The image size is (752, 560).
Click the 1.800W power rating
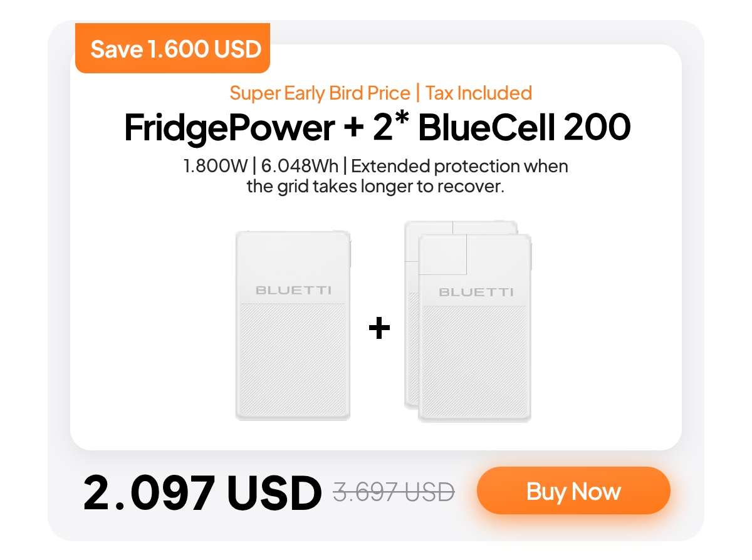pyautogui.click(x=210, y=167)
